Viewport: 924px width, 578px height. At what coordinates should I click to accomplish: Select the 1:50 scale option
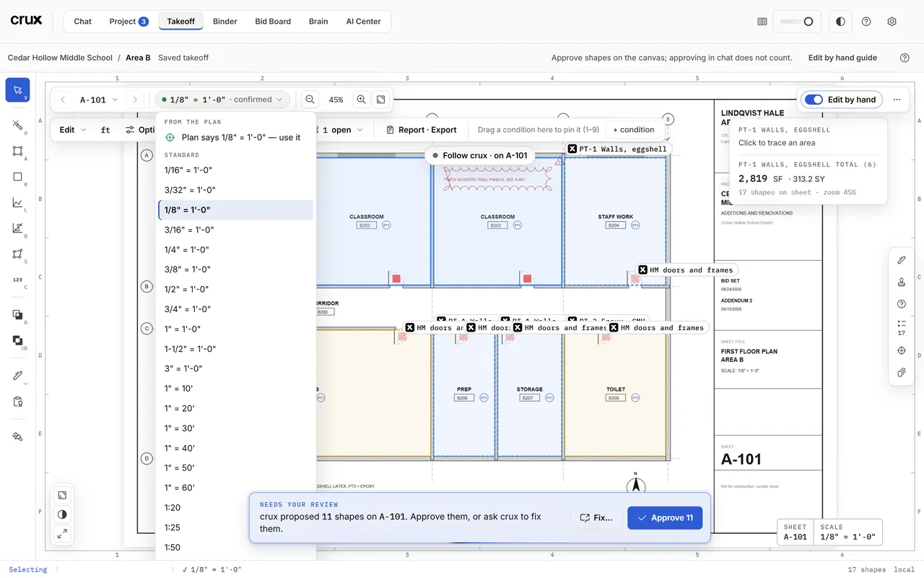click(236, 548)
